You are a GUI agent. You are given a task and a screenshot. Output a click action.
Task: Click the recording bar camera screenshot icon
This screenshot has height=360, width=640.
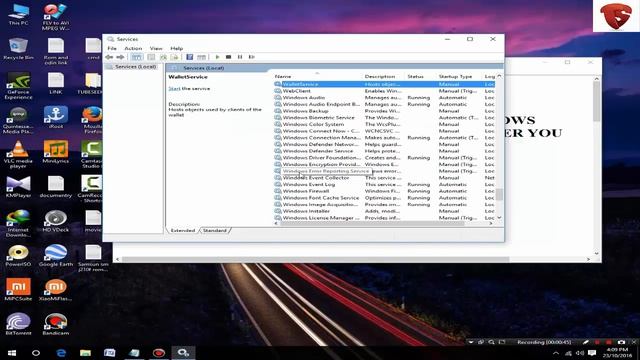pos(621,342)
